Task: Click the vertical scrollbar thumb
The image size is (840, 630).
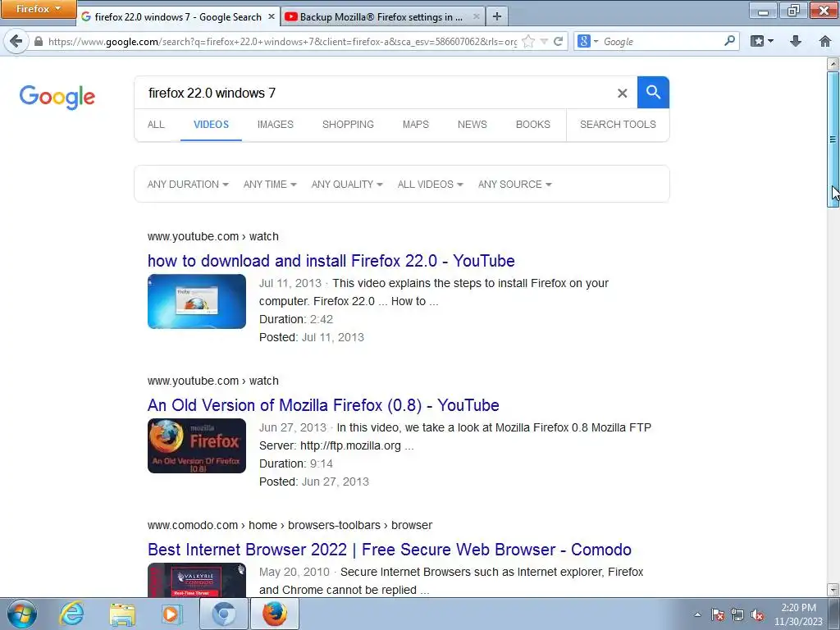Action: tap(833, 139)
